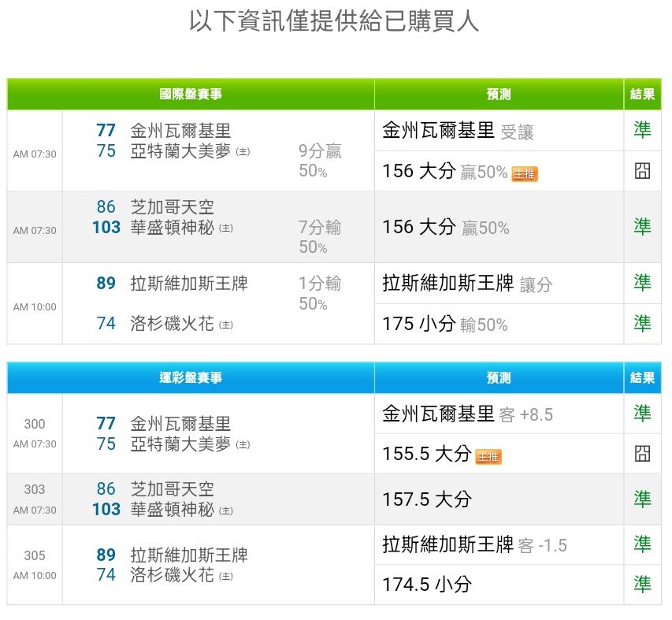
Task: Select the 157.5 大分 prediction
Action: click(427, 499)
